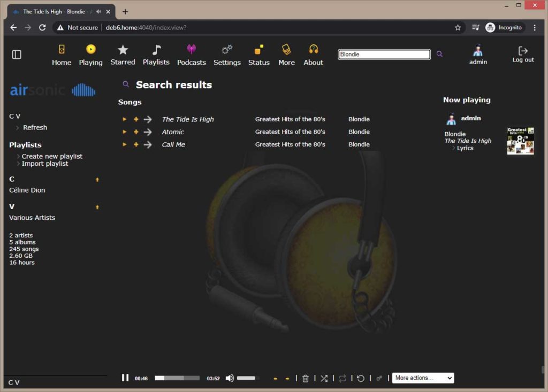The image size is (548, 392).
Task: Open the Podcasts section
Action: 191,55
